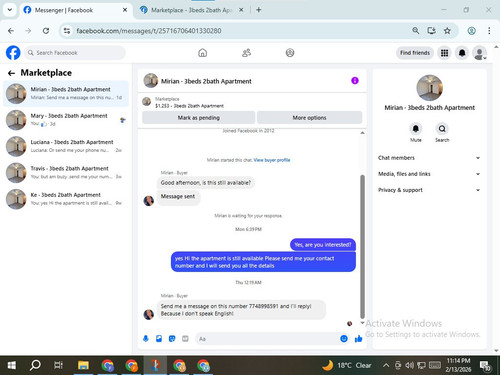Open the Facebook menu grid icon
The image size is (500, 375).
(x=444, y=53)
